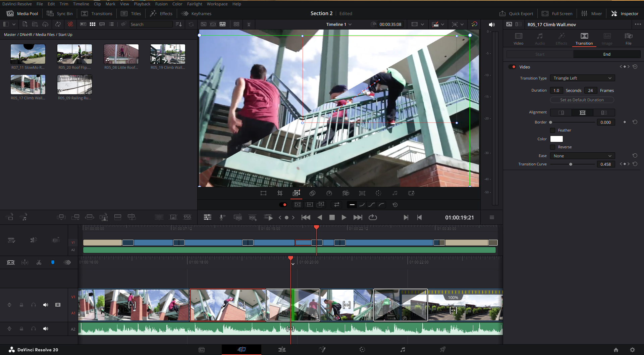
Task: Open the Ease dropdown
Action: (x=582, y=156)
